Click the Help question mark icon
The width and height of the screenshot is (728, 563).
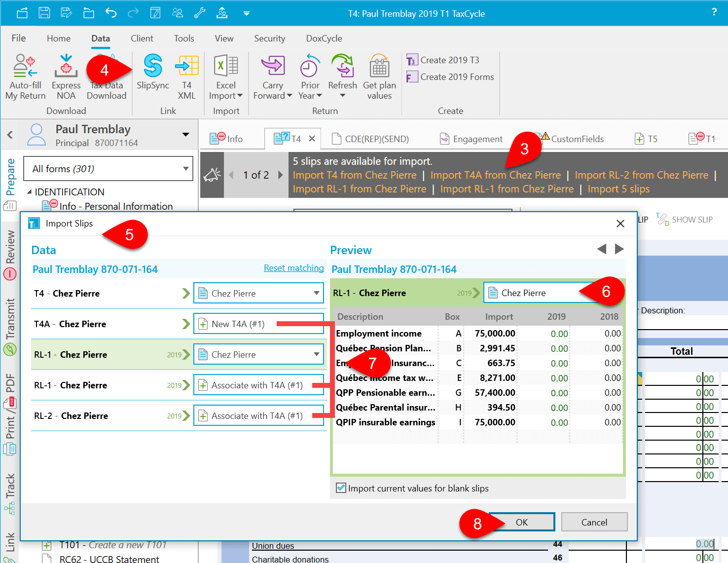(714, 12)
